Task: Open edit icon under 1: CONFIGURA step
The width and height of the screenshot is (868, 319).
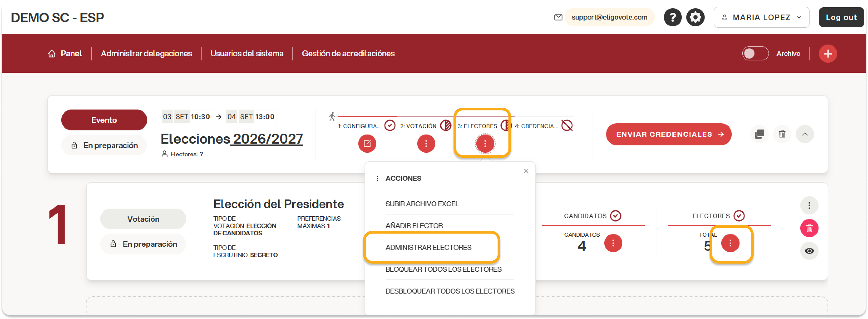Action: click(367, 144)
